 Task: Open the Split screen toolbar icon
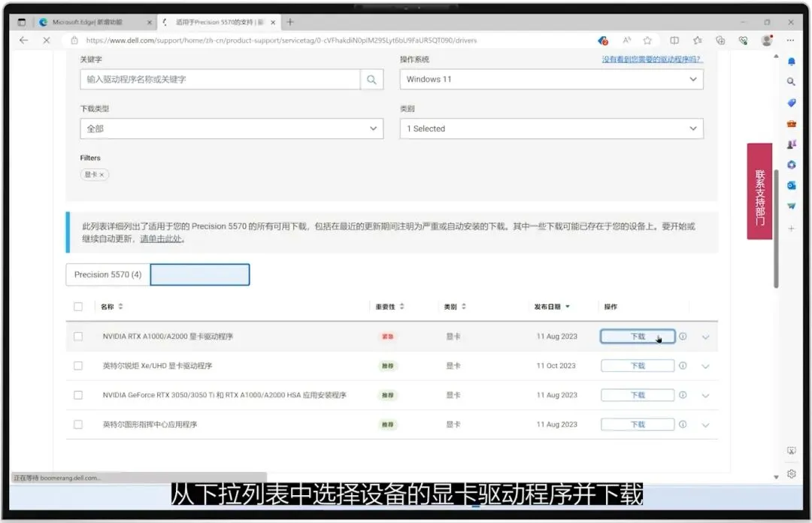tap(675, 40)
